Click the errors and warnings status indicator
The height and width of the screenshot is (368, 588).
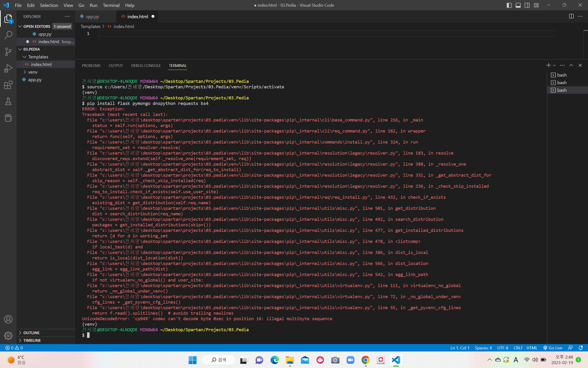[x=14, y=348]
